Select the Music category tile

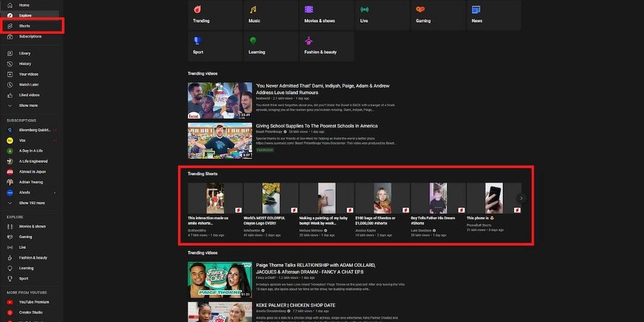click(271, 15)
